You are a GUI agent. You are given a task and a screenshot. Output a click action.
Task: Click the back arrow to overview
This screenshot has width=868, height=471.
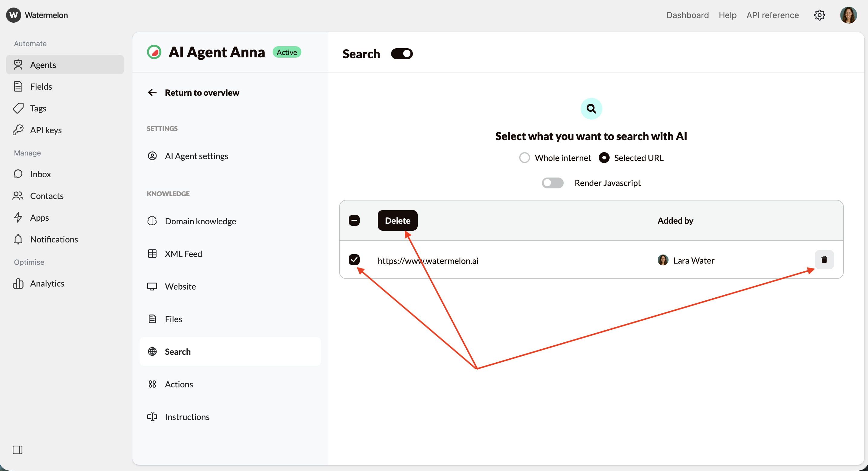pos(152,93)
